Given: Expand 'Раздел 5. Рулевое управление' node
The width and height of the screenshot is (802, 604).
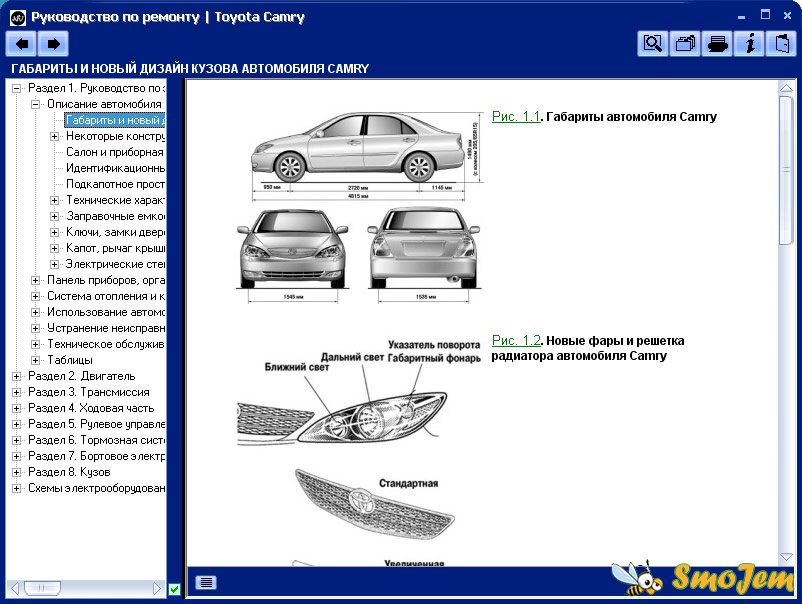Looking at the screenshot, I should pyautogui.click(x=16, y=424).
